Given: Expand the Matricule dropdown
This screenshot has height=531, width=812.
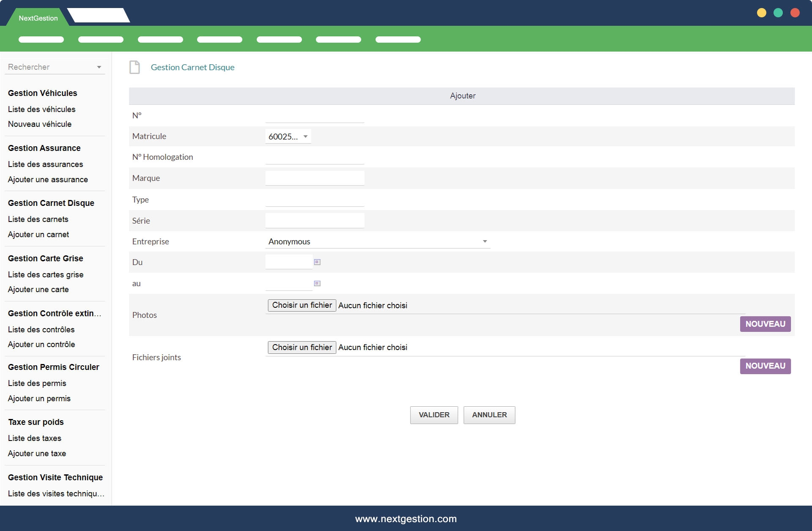Looking at the screenshot, I should (x=288, y=137).
